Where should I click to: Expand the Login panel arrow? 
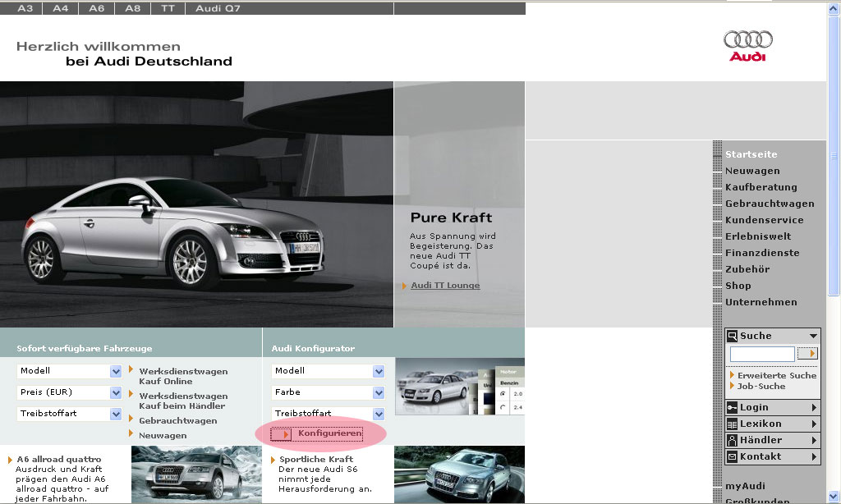click(814, 407)
